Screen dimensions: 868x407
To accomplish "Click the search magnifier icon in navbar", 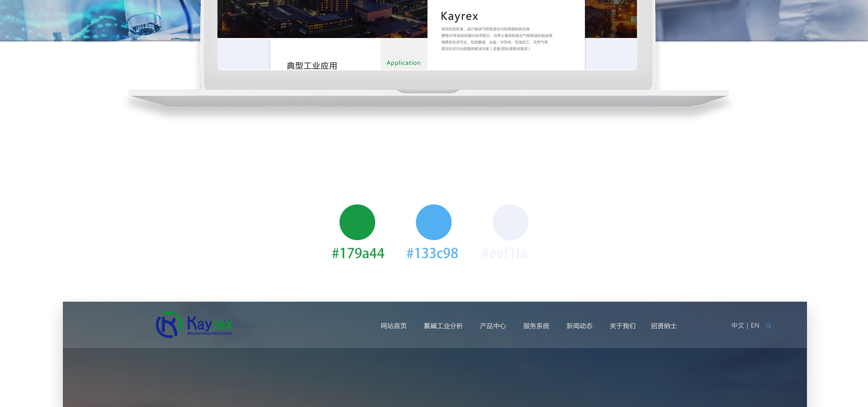I will pyautogui.click(x=769, y=326).
